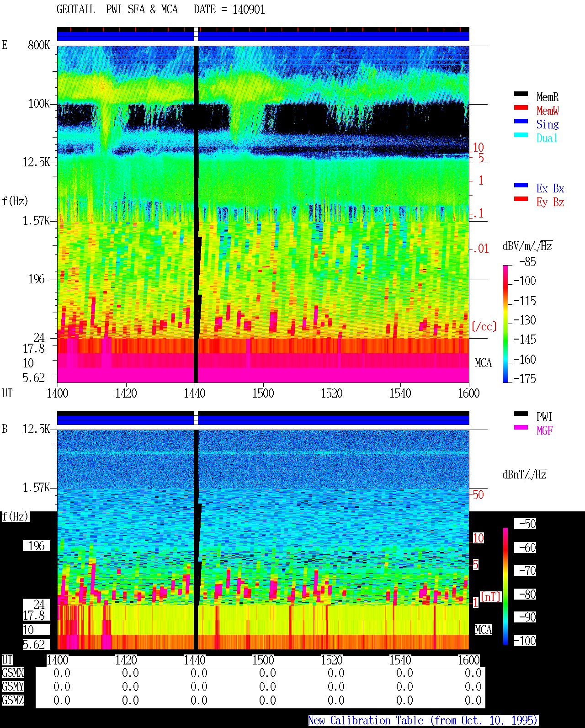Select the MemR legend label
585x728 pixels.
548,97
